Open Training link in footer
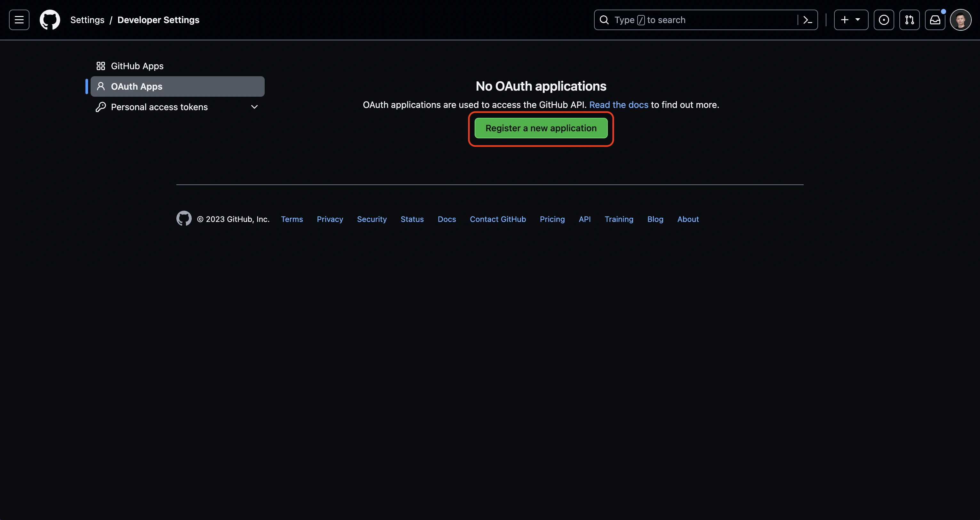This screenshot has height=520, width=980. point(619,219)
